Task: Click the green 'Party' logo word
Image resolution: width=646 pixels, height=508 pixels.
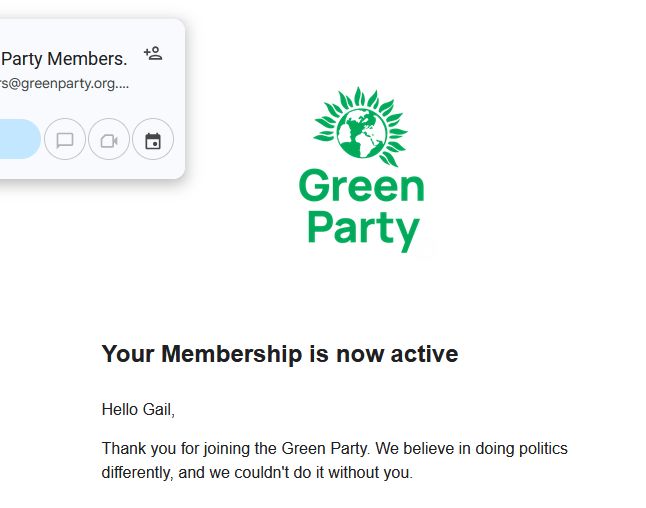Action: [x=363, y=230]
